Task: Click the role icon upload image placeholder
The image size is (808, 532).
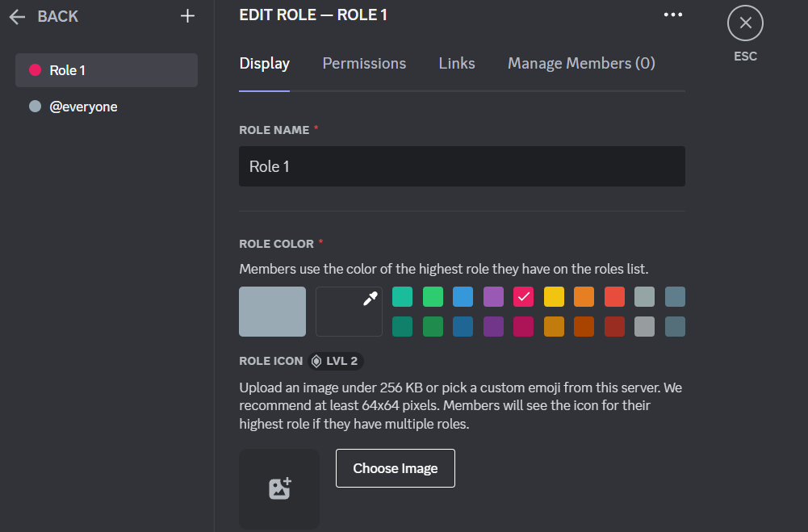Action: (x=279, y=488)
